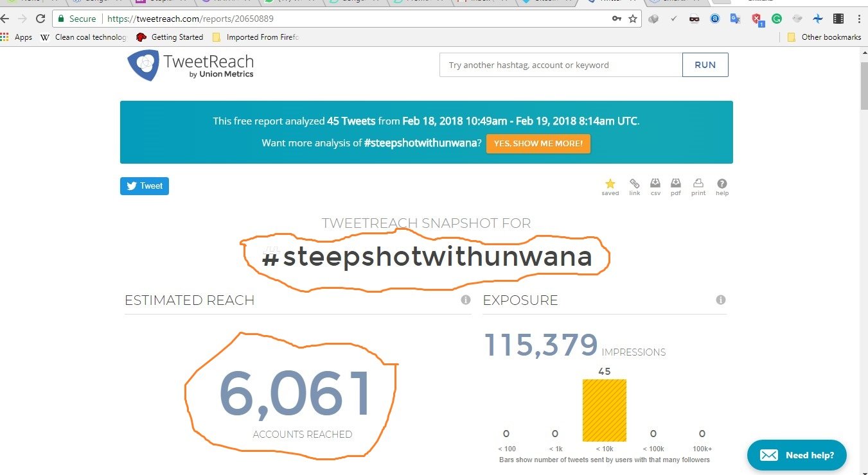Open Other bookmarks folder
Screen dimensions: 868x475
coord(824,37)
